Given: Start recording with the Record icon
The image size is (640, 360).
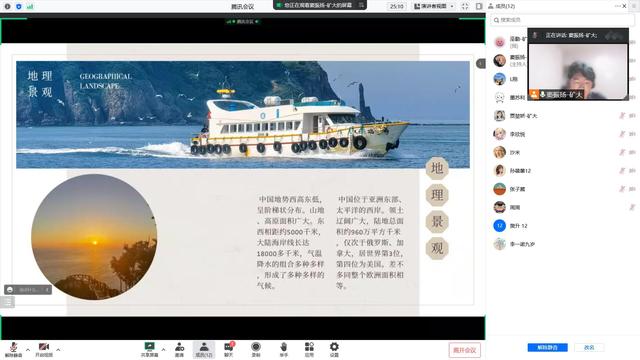Looking at the screenshot, I should pos(256,349).
